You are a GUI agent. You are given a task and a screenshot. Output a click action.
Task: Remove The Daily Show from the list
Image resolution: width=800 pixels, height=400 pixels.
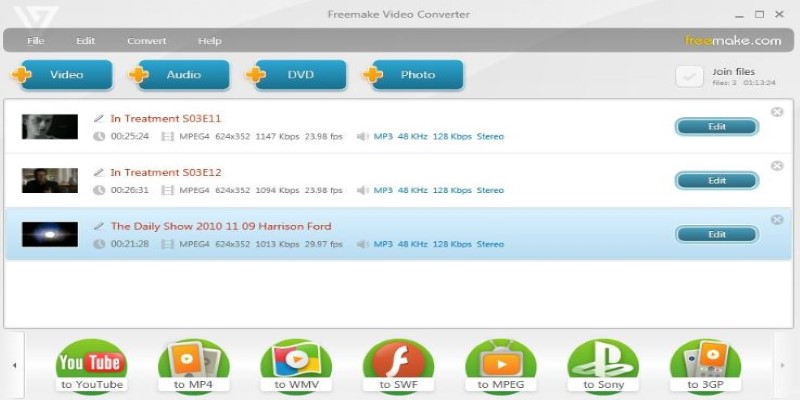(777, 219)
